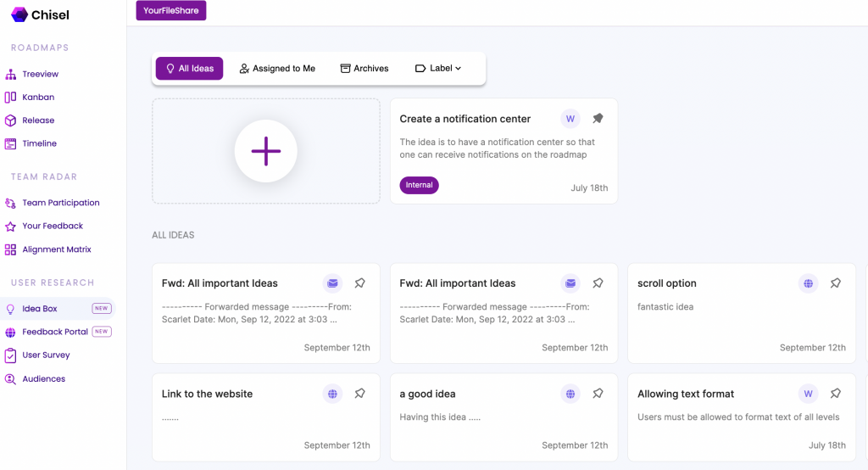The width and height of the screenshot is (868, 470).
Task: Click the Chisel logo icon
Action: (19, 15)
